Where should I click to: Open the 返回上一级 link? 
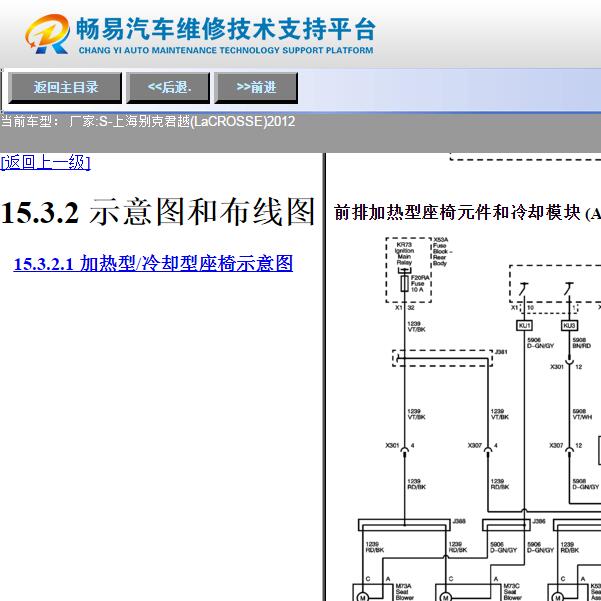coord(46,163)
